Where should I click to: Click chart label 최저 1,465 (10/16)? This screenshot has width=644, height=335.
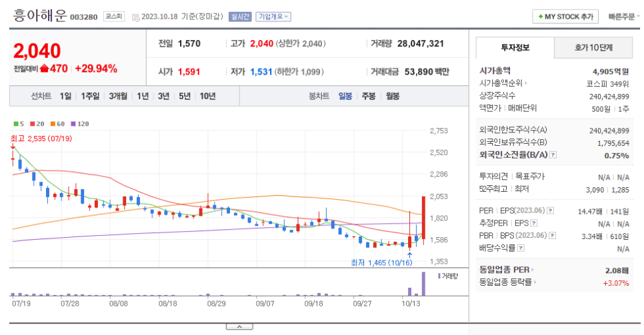coord(381,263)
